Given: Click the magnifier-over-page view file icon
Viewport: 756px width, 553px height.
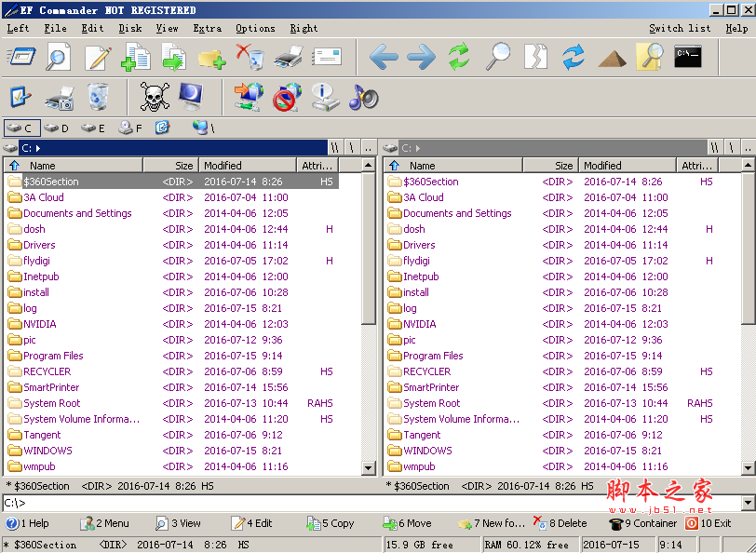Looking at the screenshot, I should point(59,58).
